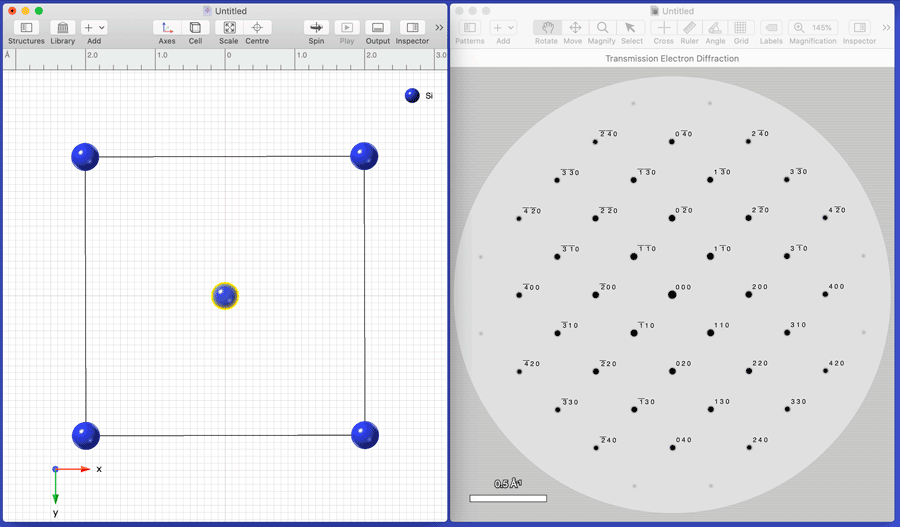Start Spin animation of the structure
The height and width of the screenshot is (527, 900).
(x=316, y=28)
